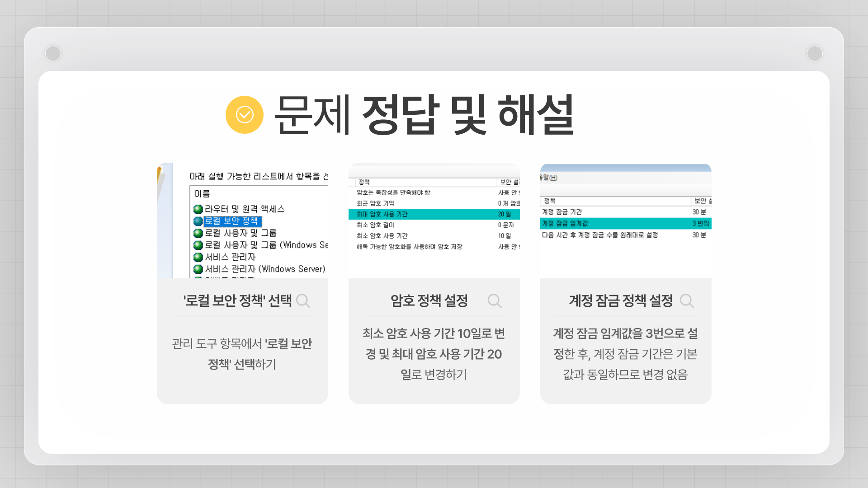Select the 계정 잠금 임계값 policy row
Image resolution: width=868 pixels, height=488 pixels.
(x=565, y=224)
